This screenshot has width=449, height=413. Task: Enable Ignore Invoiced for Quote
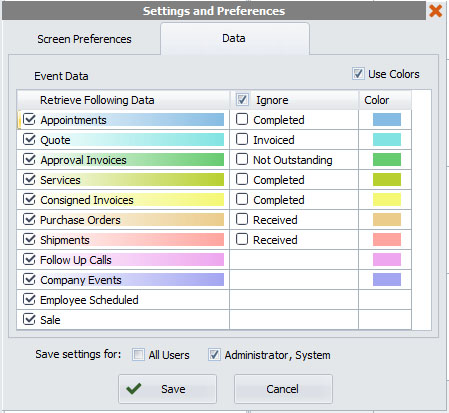pos(242,139)
